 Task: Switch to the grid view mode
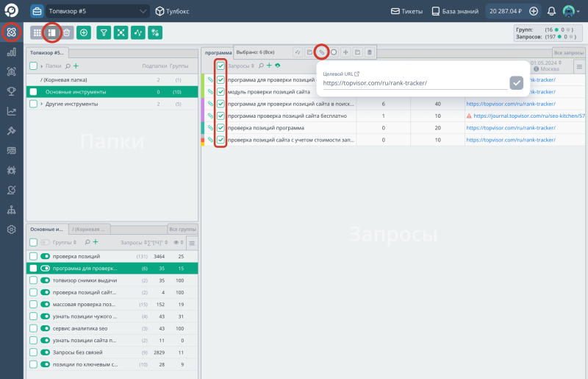click(37, 32)
